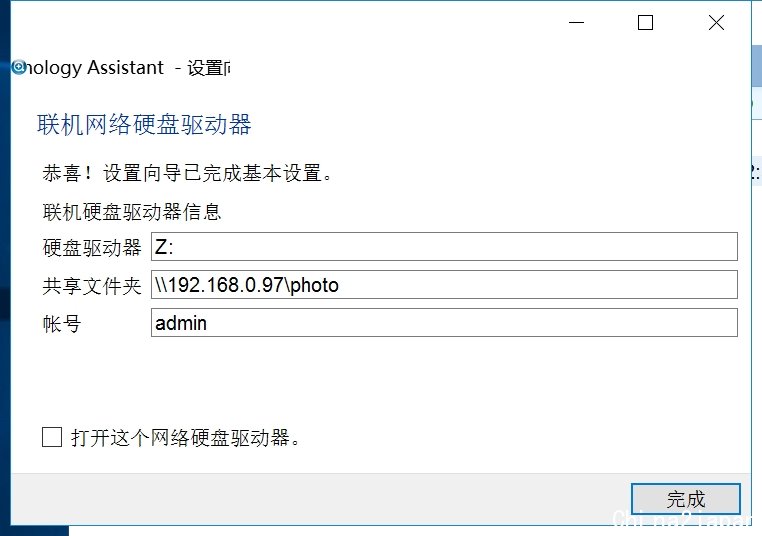Close the Synology Assistant wizard window

716,22
